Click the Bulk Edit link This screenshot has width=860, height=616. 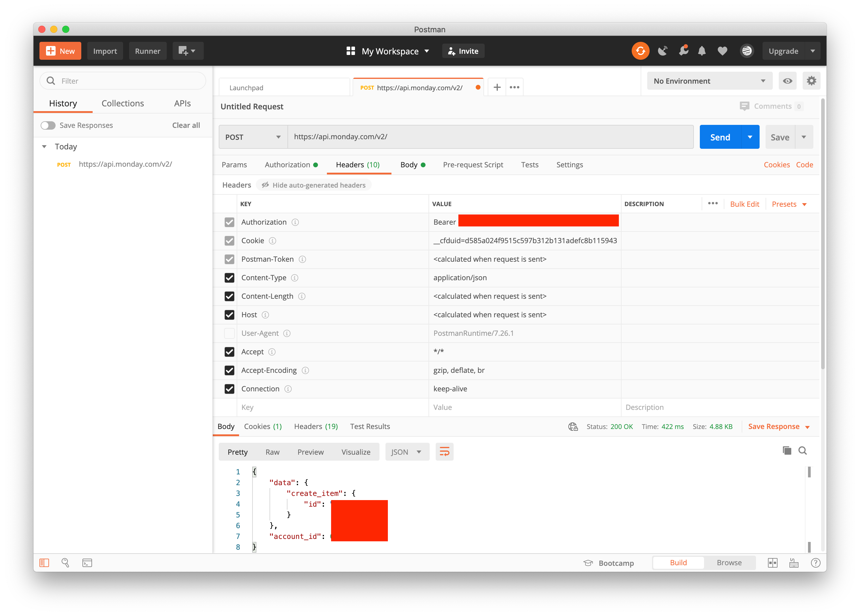pyautogui.click(x=744, y=204)
